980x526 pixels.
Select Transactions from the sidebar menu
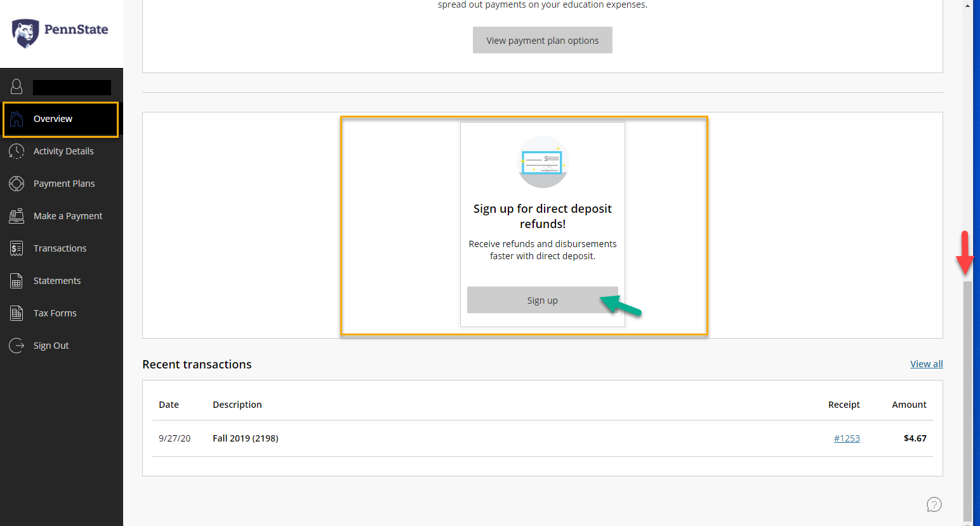[60, 248]
